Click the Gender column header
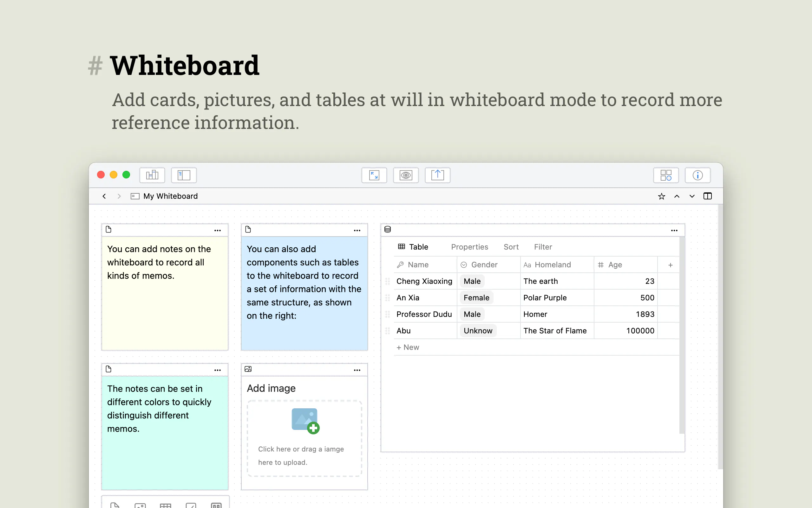 tap(488, 265)
